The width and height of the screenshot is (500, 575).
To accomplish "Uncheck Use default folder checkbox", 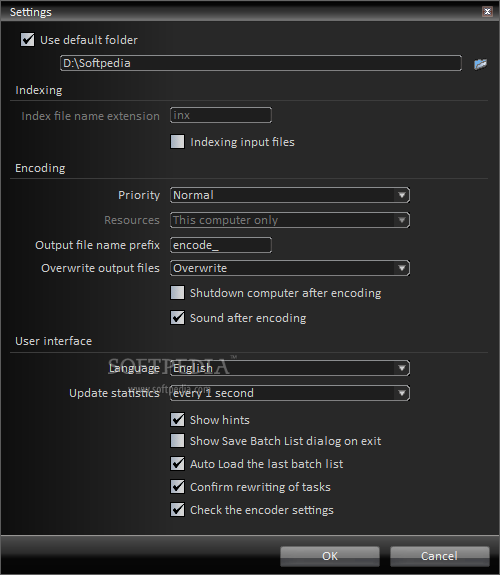I will [28, 40].
